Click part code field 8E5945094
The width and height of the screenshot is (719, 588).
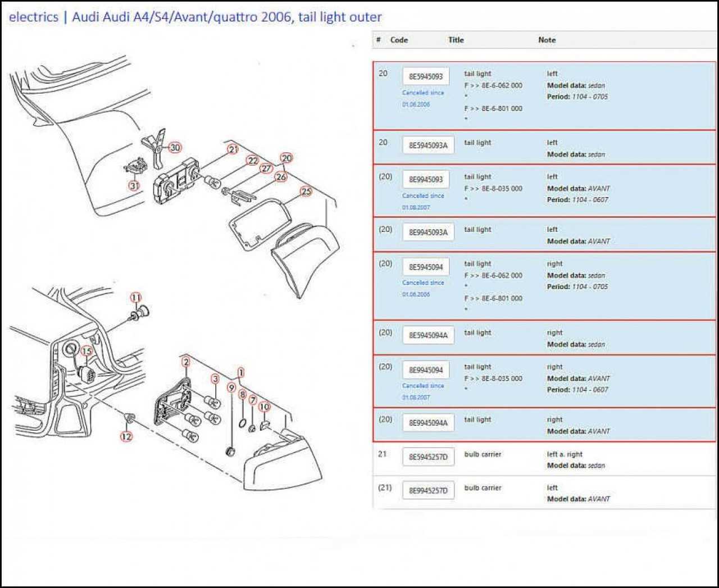[426, 267]
